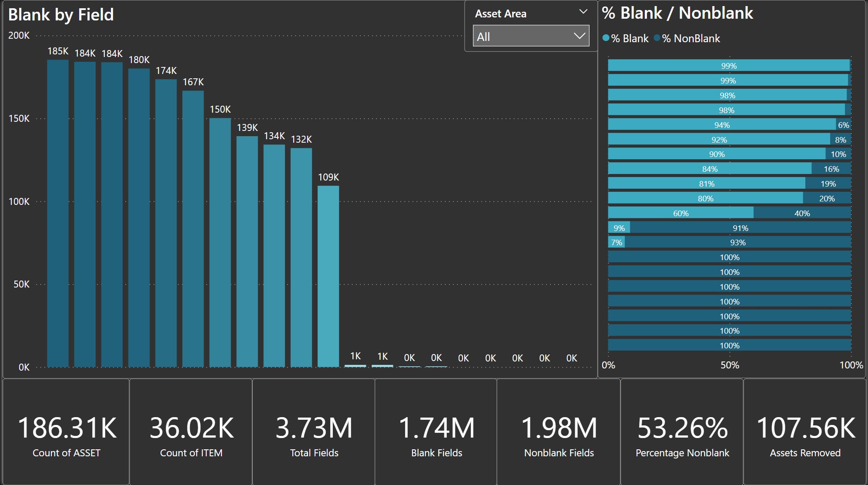Select the 109K bar
This screenshot has width=868, height=485.
[328, 276]
